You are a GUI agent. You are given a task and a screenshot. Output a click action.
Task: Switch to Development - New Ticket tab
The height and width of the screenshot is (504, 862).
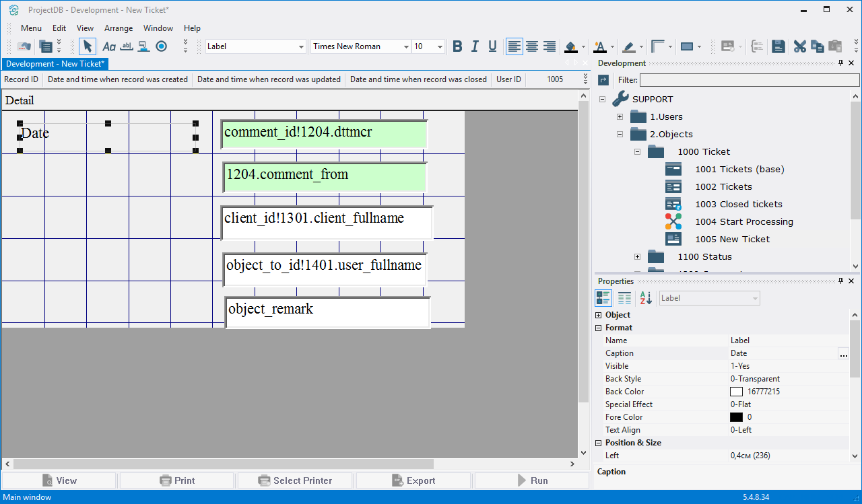click(55, 64)
